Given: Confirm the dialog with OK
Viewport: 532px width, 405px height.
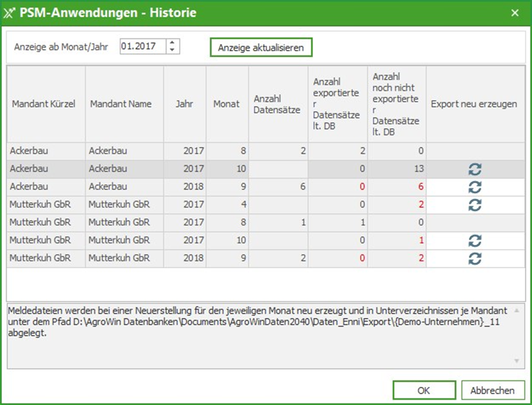Looking at the screenshot, I should coord(424,390).
